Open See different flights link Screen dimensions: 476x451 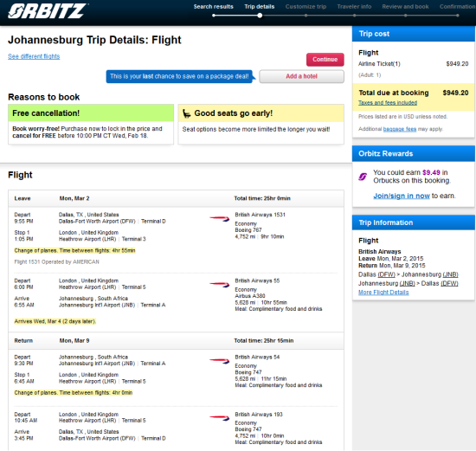point(34,56)
